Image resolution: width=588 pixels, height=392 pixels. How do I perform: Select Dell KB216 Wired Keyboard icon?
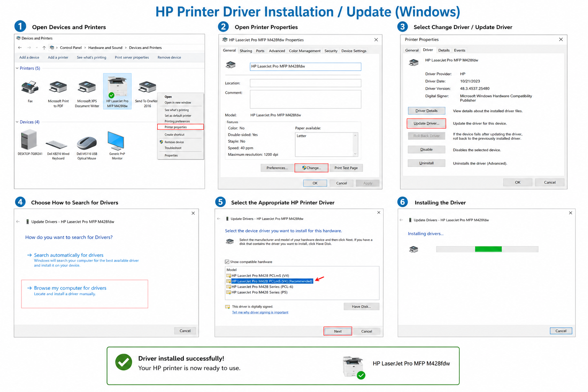[x=57, y=145]
